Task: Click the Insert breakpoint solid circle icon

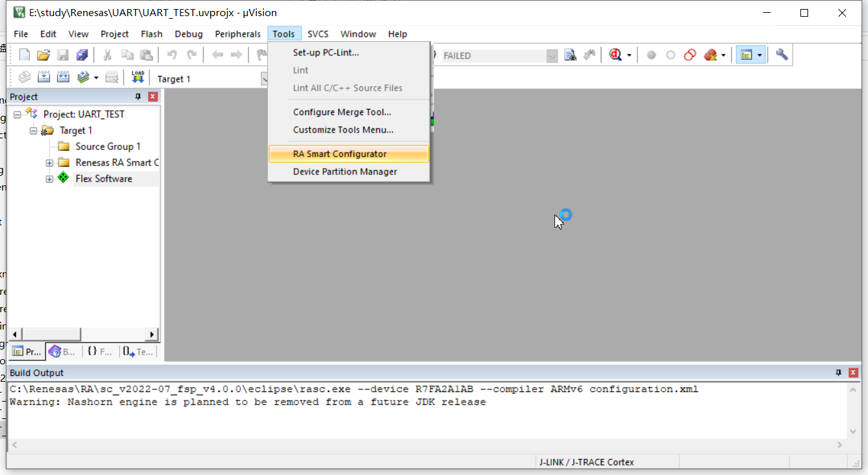Action: point(651,55)
